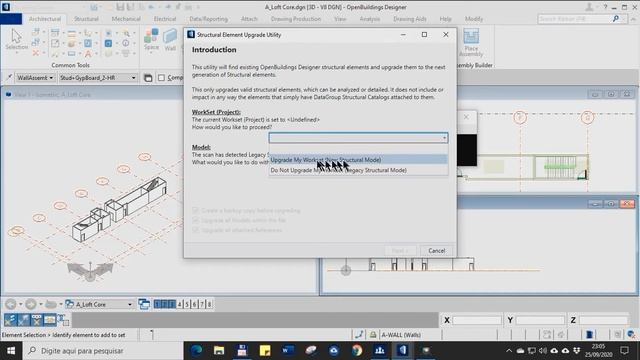Viewport: 640px width, 360px height.
Task: Open the Stud+GypBoard_2-HR catalog dropdown
Action: tap(98, 78)
